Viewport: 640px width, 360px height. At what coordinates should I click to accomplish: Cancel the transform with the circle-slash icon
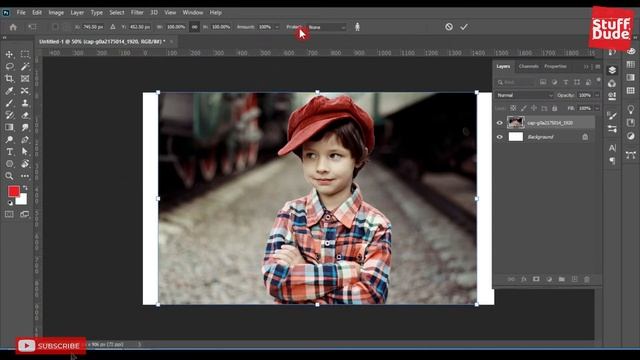point(449,27)
